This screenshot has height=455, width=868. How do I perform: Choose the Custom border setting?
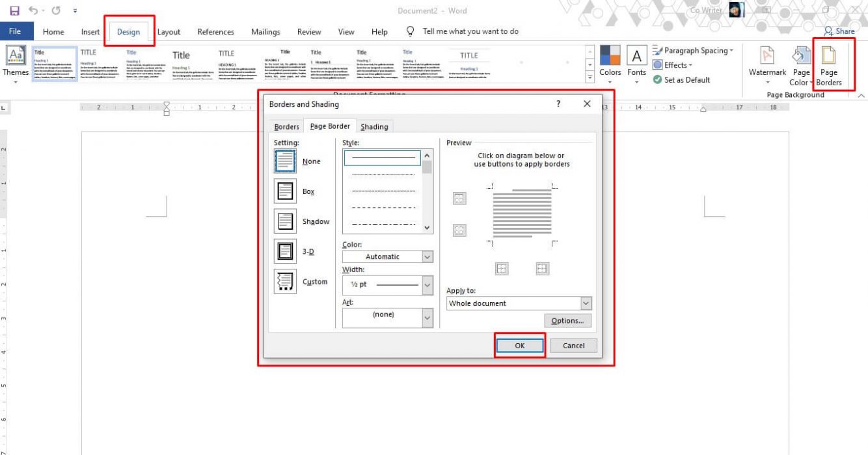click(285, 281)
